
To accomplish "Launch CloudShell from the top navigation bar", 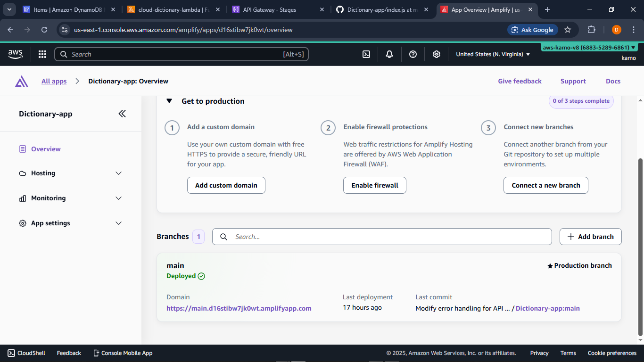I will (x=366, y=54).
